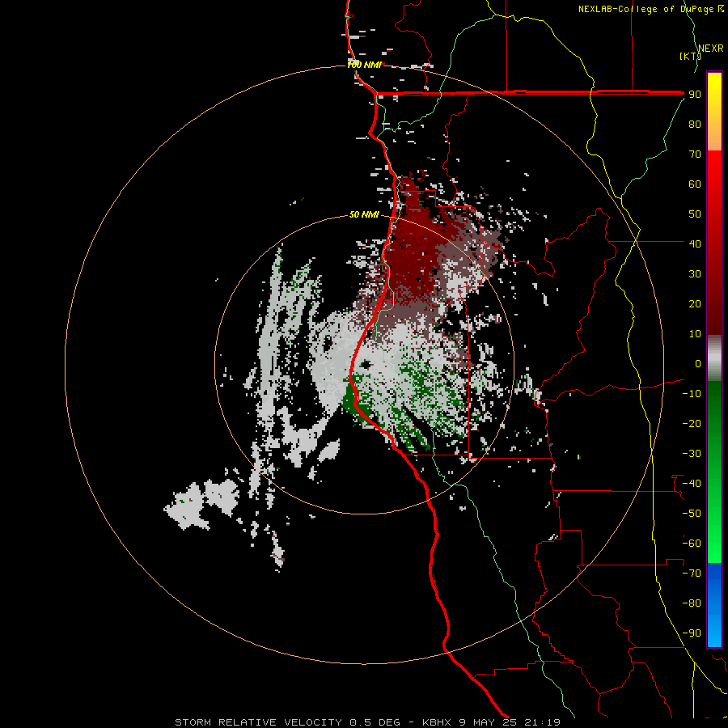
Task: Click the positive 30 knot scale value
Action: tap(695, 274)
